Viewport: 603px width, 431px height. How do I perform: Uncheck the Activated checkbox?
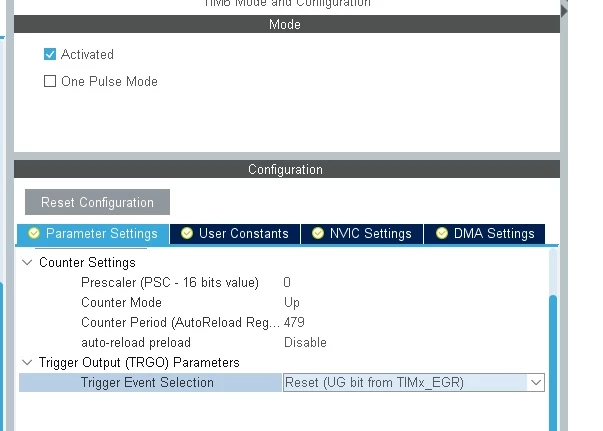coord(50,54)
